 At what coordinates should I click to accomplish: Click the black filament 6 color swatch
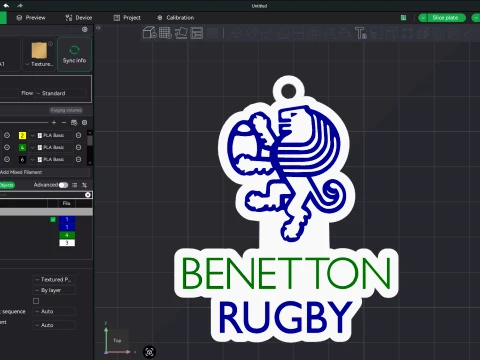(22, 159)
